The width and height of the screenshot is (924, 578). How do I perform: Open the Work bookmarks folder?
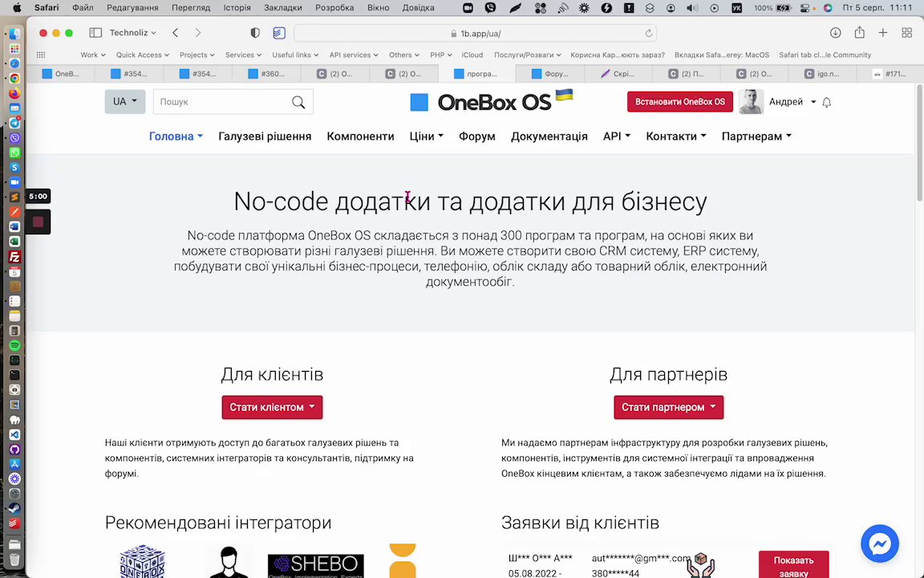point(92,55)
